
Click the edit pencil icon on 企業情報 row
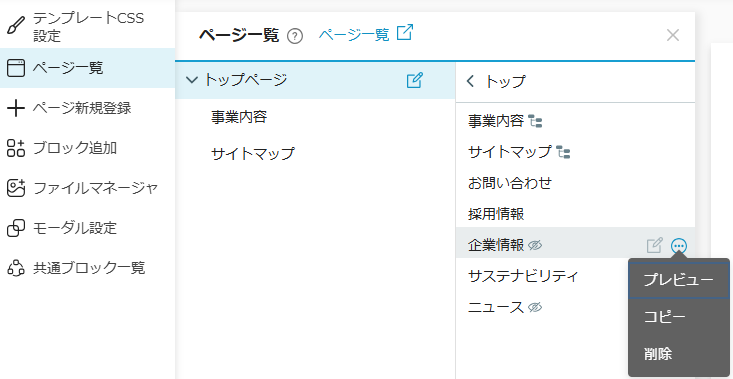pos(654,245)
